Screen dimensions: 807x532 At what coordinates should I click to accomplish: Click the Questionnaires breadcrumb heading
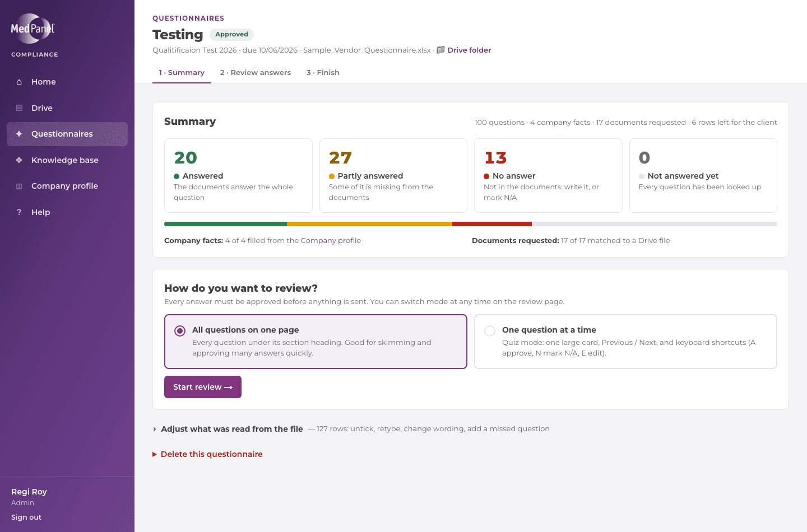188,18
